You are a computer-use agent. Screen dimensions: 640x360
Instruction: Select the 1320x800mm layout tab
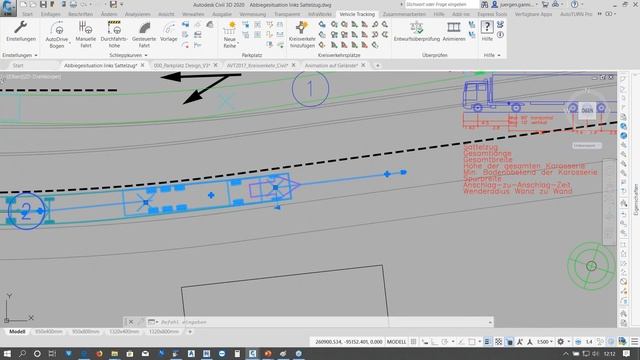coord(164,332)
